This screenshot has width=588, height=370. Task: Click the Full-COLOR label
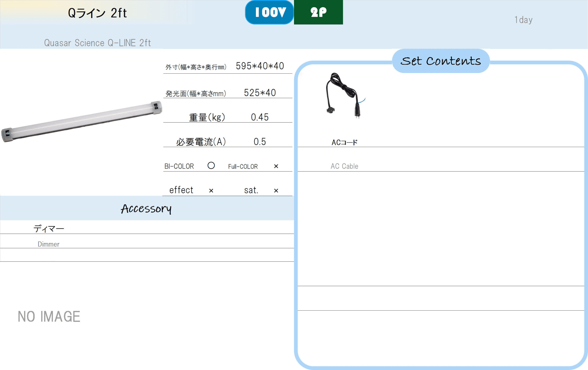coord(243,167)
